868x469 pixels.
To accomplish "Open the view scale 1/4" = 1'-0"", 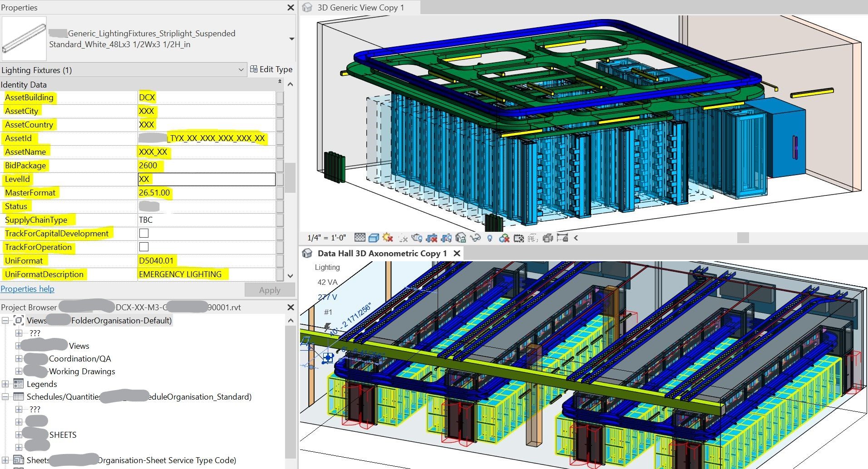I will tap(326, 237).
